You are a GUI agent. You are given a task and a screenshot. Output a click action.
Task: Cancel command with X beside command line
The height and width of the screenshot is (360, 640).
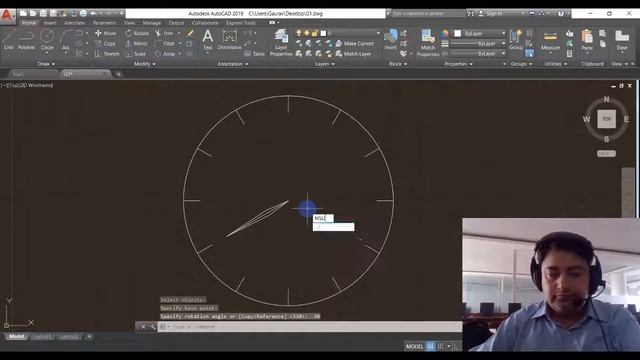coord(143,327)
